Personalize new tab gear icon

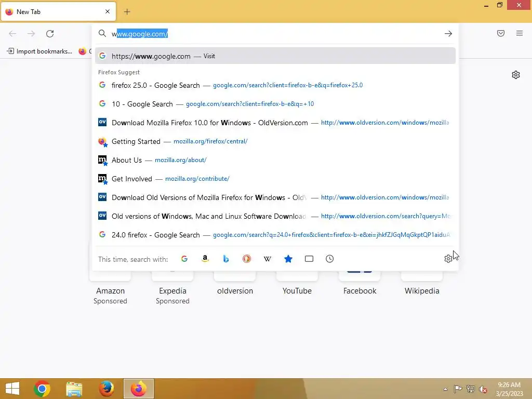(516, 75)
